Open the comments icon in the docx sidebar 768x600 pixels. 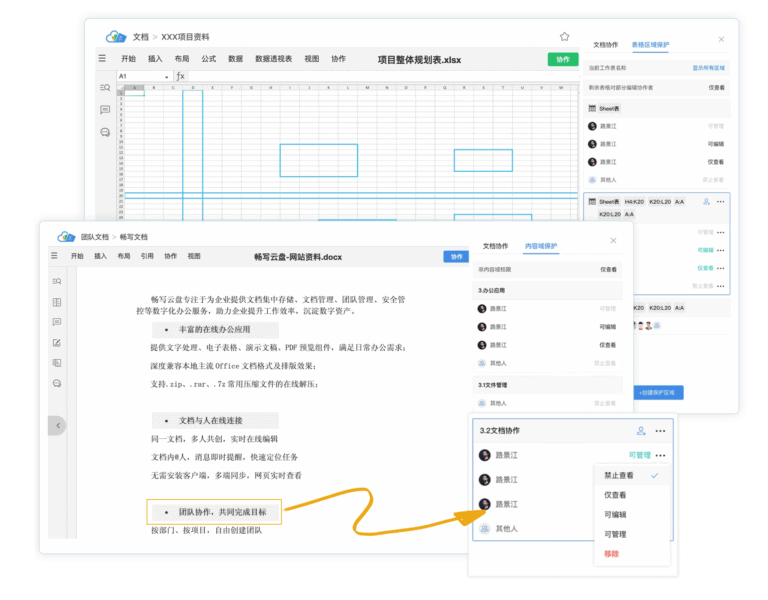click(57, 322)
